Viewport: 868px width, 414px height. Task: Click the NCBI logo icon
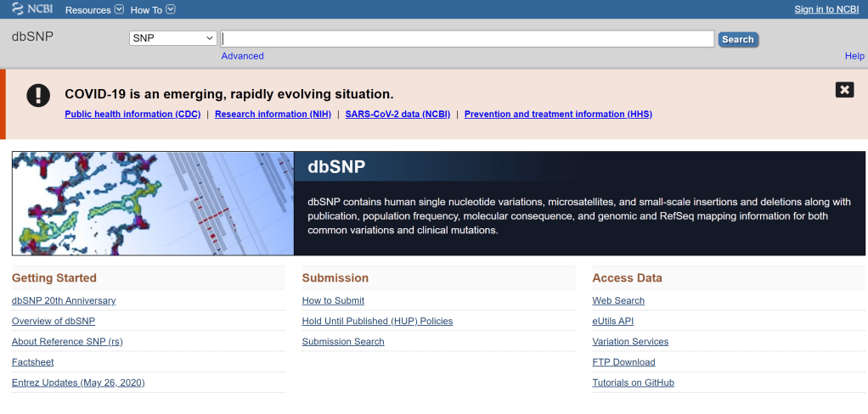click(x=32, y=9)
